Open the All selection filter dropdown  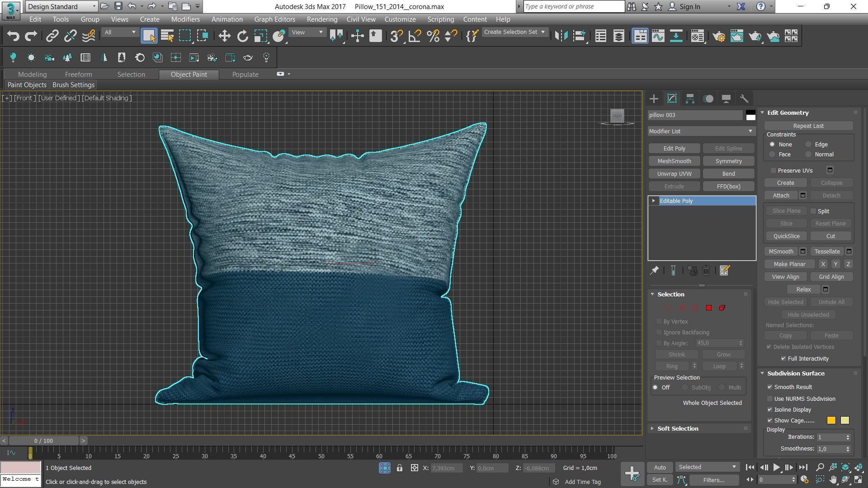click(120, 33)
